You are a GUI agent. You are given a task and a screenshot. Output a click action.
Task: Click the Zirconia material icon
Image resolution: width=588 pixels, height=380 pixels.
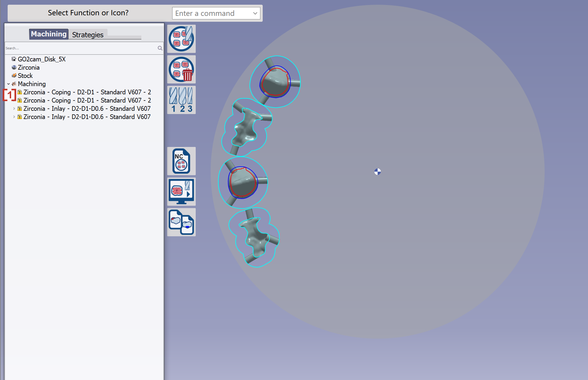click(x=14, y=67)
